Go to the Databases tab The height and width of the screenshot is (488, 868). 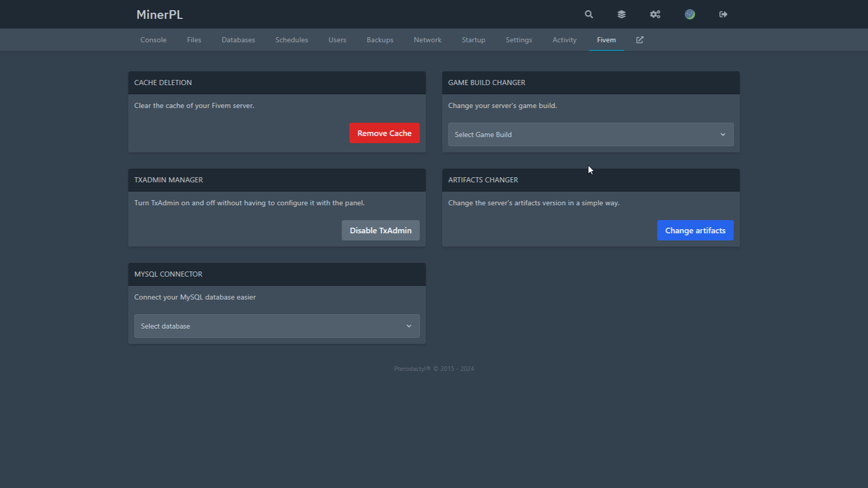(238, 40)
